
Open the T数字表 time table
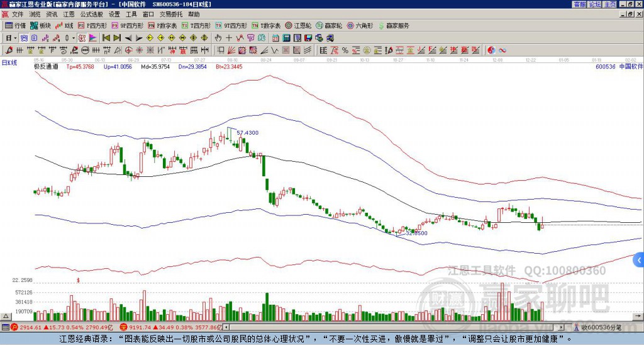(x=266, y=25)
